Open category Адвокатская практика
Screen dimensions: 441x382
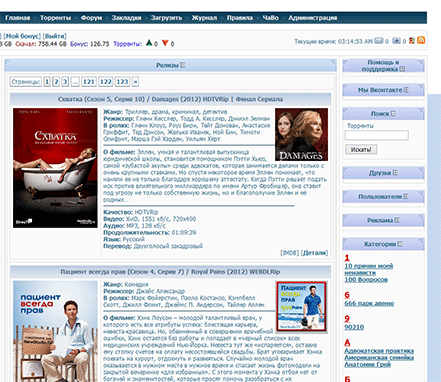379,351
